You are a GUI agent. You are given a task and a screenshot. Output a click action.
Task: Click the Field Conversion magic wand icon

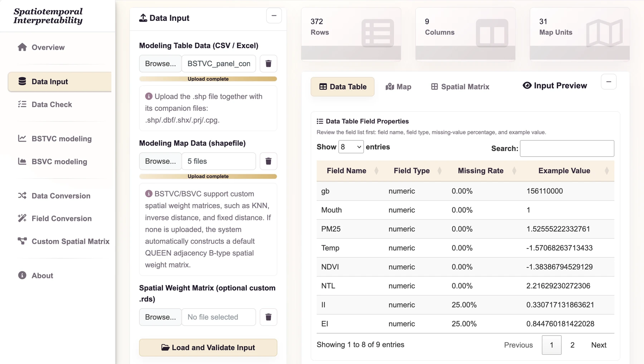tap(22, 218)
